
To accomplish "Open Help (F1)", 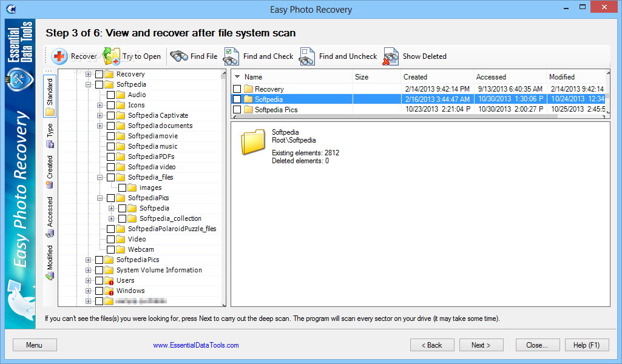I will (x=587, y=345).
